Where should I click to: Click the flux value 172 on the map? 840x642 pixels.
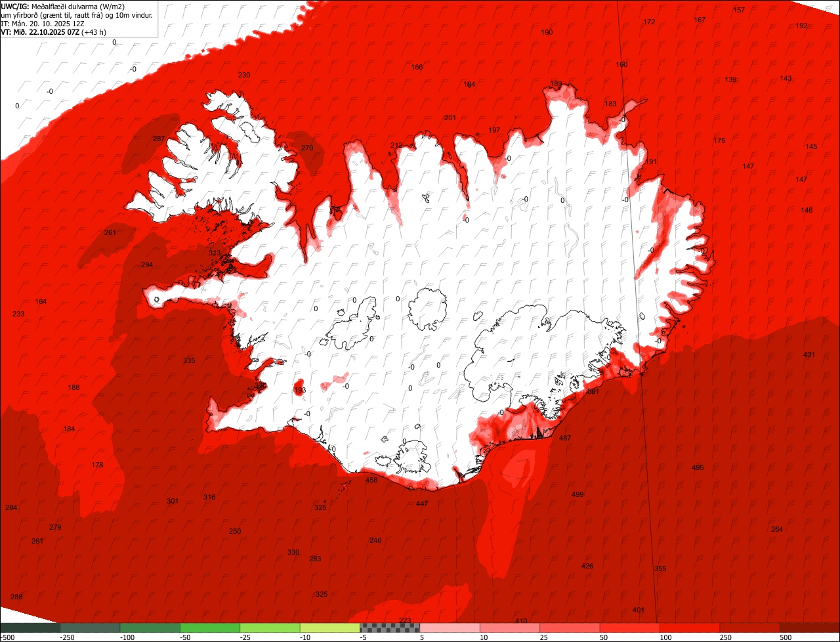pos(649,22)
